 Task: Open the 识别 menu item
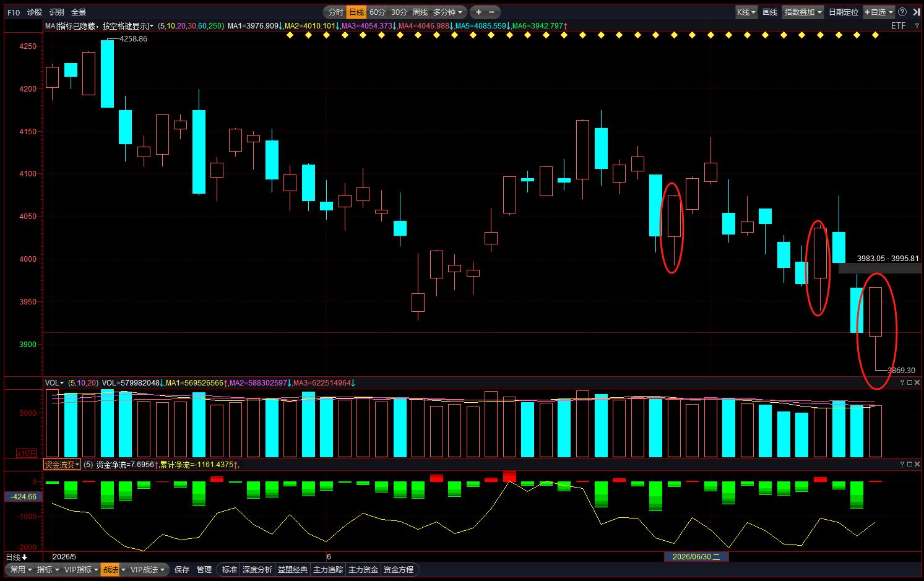point(57,12)
